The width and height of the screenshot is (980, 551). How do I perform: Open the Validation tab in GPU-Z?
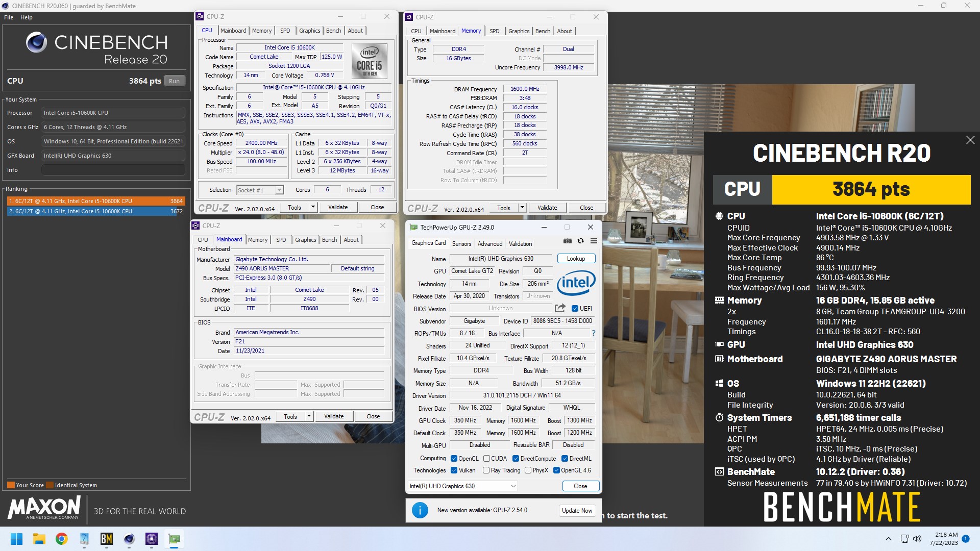click(520, 244)
